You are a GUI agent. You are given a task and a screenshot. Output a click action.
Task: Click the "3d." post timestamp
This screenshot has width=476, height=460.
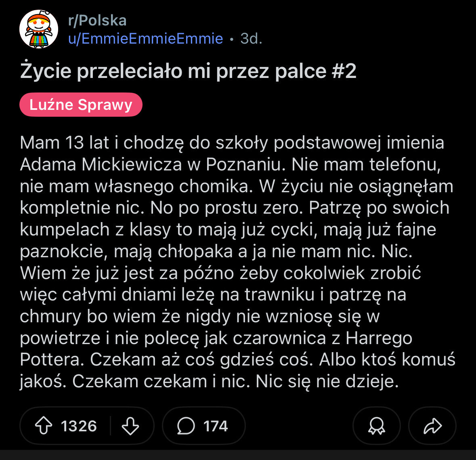[x=251, y=38]
